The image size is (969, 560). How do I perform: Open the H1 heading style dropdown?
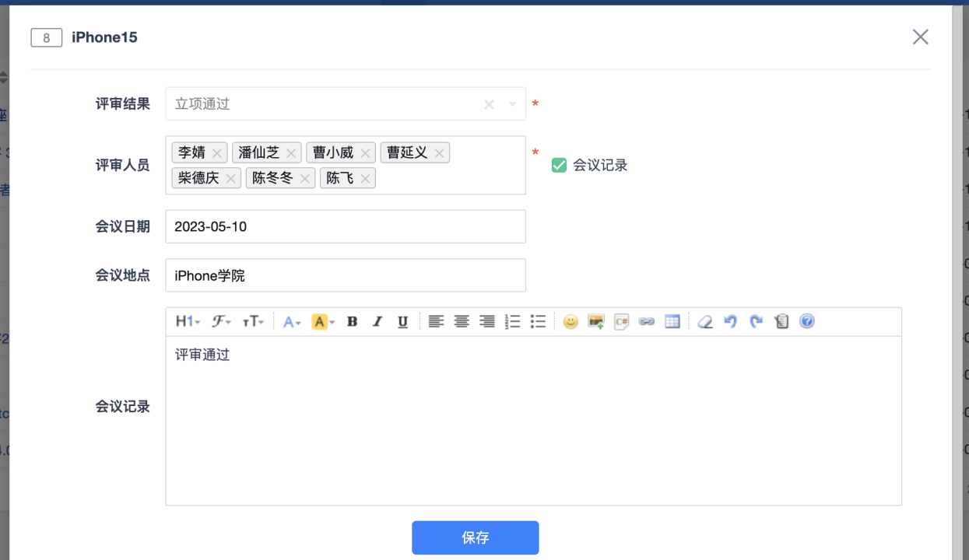point(188,322)
